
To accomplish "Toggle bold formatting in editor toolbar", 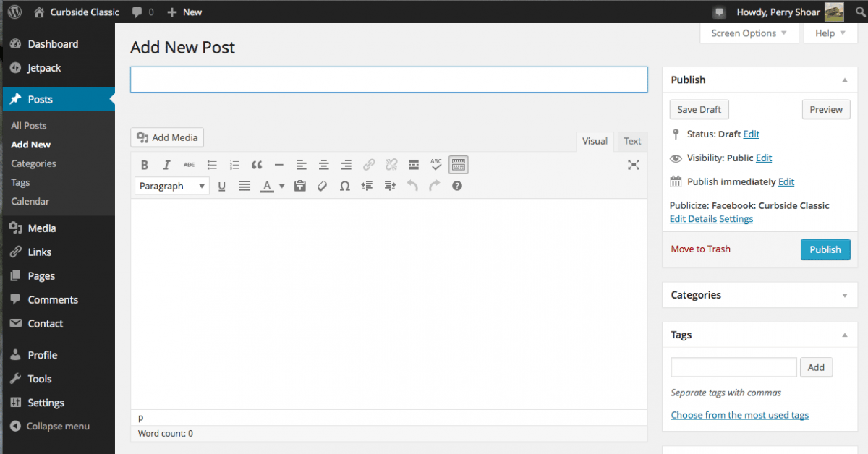I will click(144, 165).
